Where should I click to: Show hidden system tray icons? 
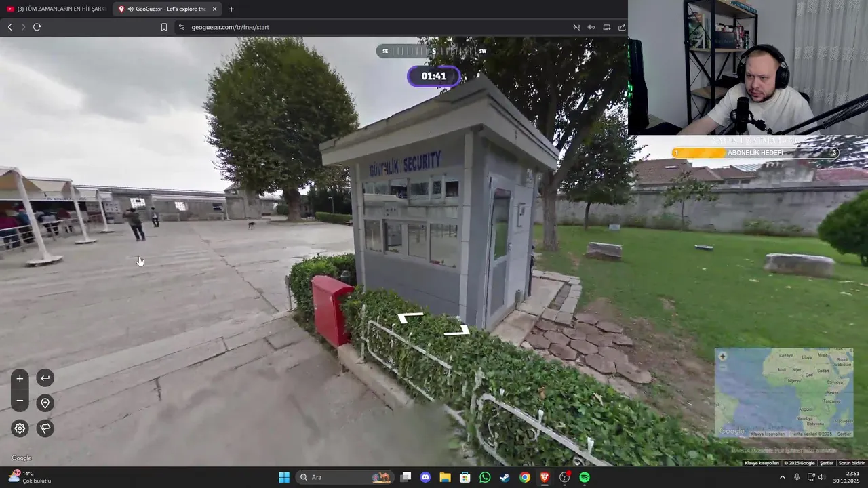click(x=782, y=477)
